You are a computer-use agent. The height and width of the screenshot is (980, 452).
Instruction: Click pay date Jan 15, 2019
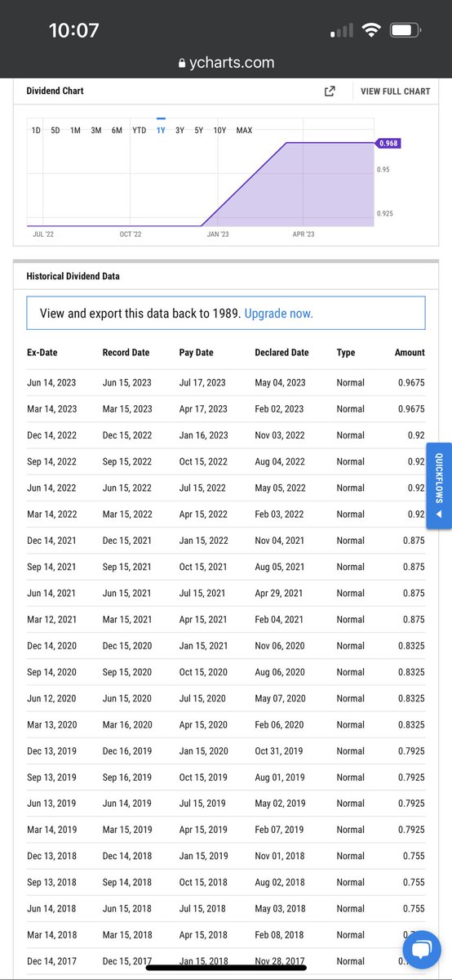point(203,856)
